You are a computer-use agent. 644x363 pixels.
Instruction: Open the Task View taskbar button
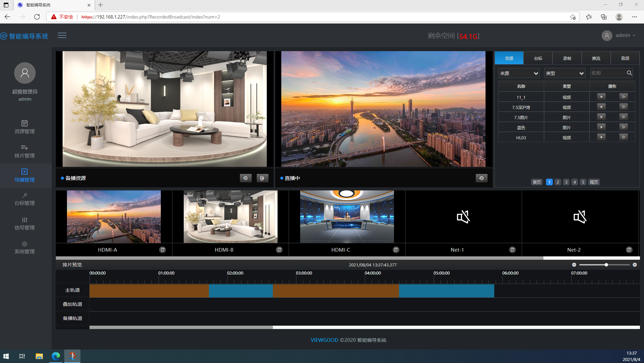(x=22, y=356)
